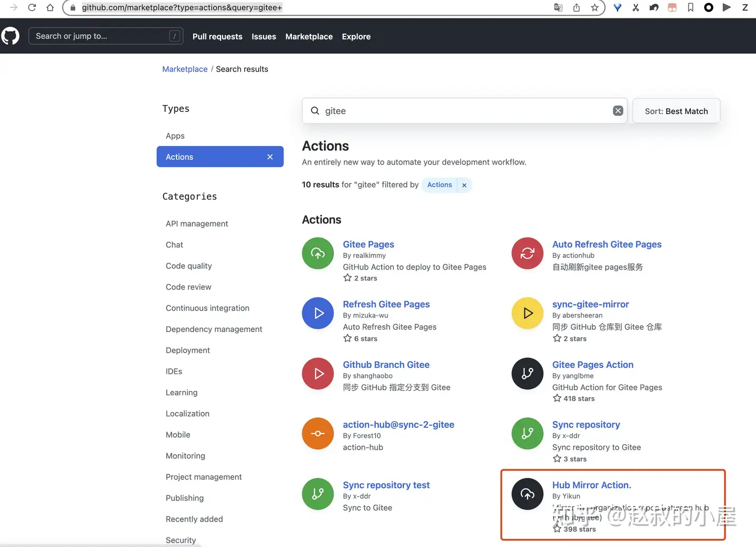This screenshot has width=756, height=547.
Task: Filter by API management category
Action: click(x=197, y=224)
